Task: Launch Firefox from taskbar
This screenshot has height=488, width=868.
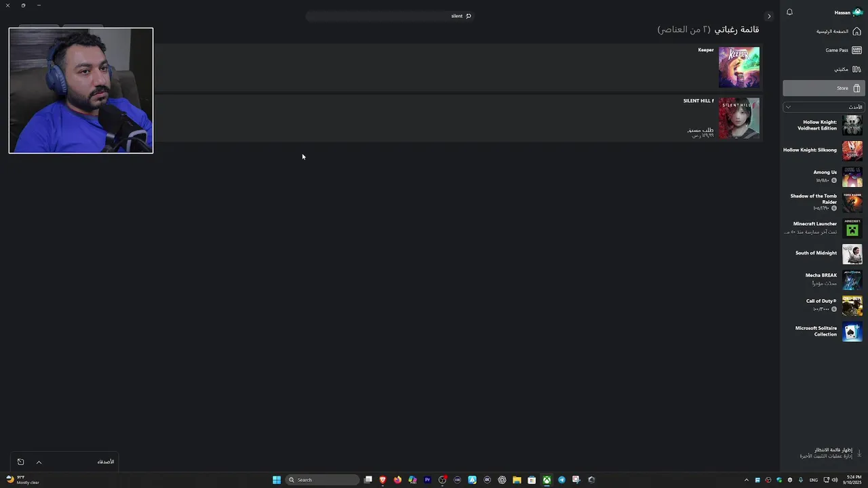Action: pos(397,480)
